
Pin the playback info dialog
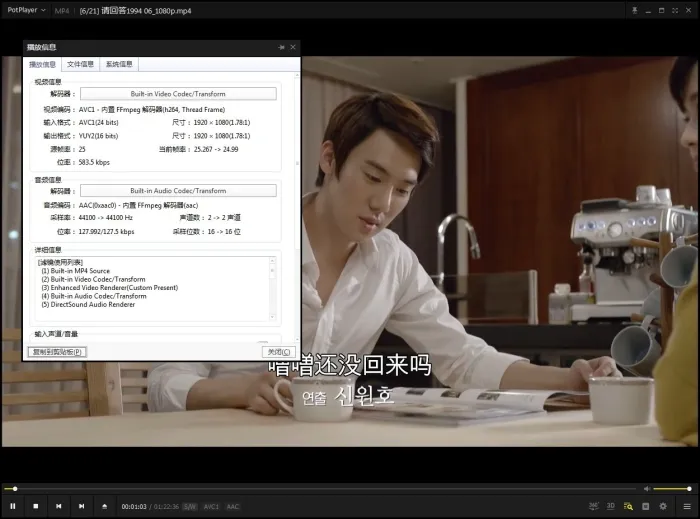(x=281, y=47)
